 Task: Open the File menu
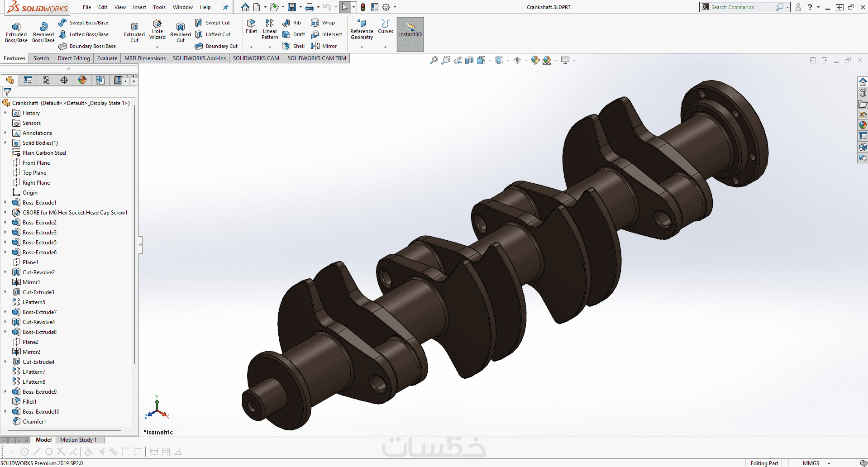pyautogui.click(x=87, y=7)
